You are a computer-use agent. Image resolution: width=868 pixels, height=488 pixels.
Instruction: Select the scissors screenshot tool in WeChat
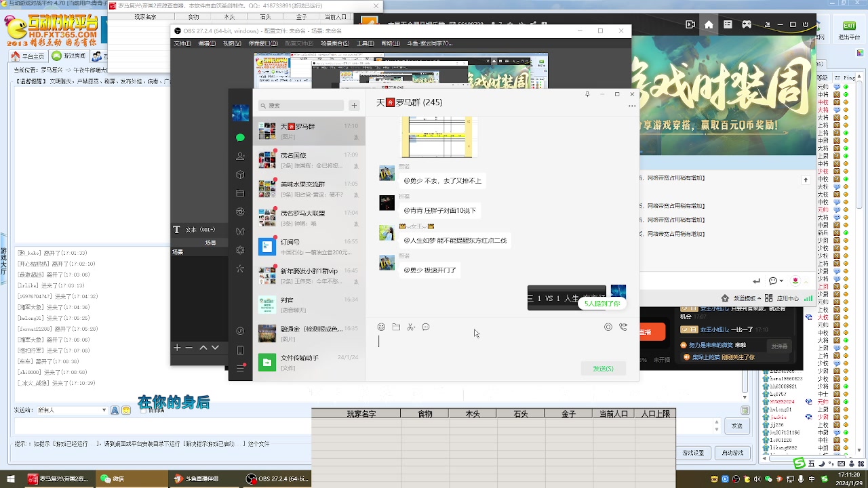411,327
